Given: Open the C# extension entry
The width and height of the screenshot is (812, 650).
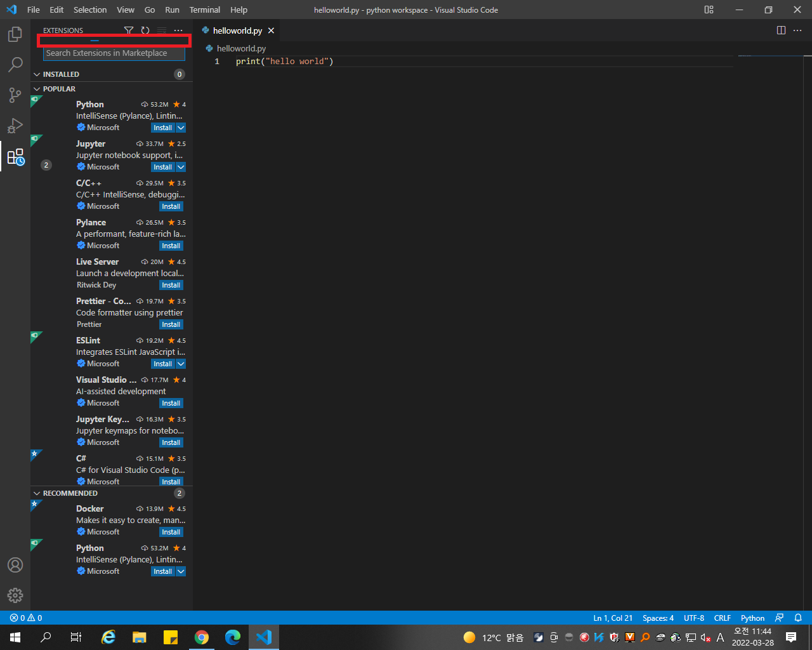Looking at the screenshot, I should coord(112,469).
